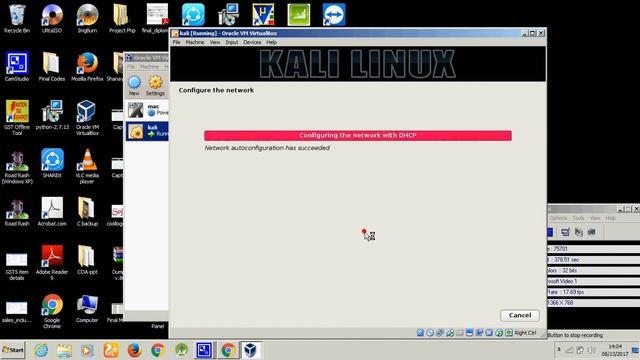Open the Input menu in kali VM window
Image resolution: width=640 pixels, height=360 pixels.
(x=231, y=42)
